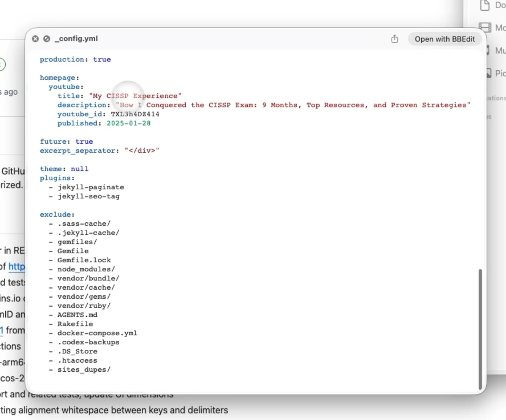Select the Music icon in Finder sidebar
Image resolution: width=506 pixels, height=420 pixels.
[x=488, y=50]
